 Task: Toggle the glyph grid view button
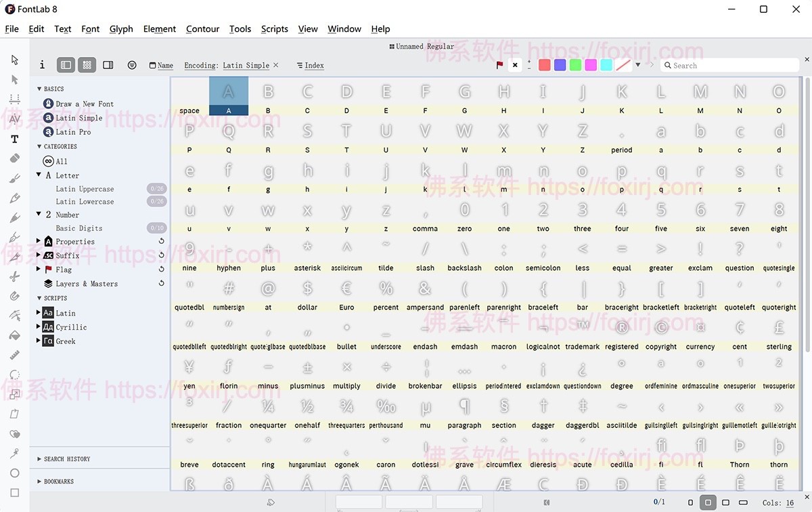[87, 65]
